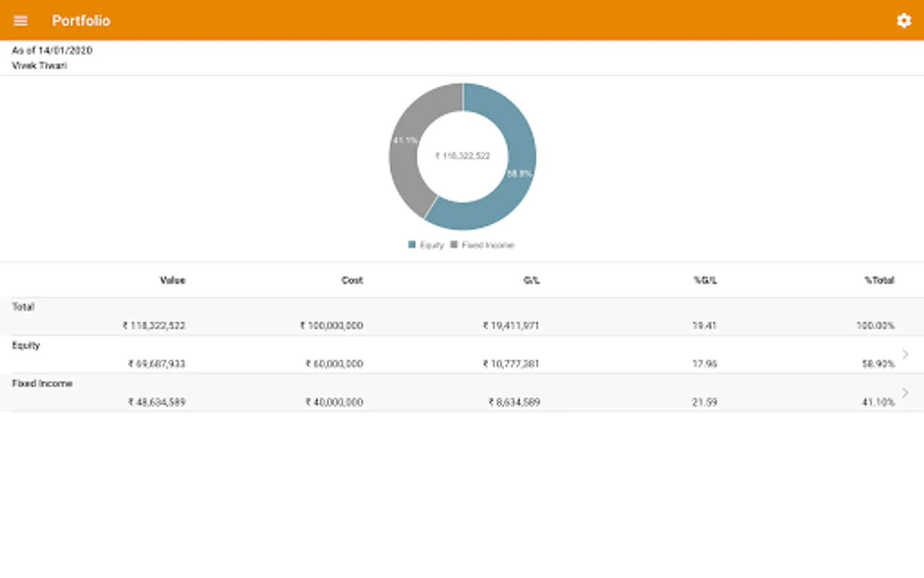Click the %Total column header
The width and height of the screenshot is (924, 578).
click(x=879, y=280)
